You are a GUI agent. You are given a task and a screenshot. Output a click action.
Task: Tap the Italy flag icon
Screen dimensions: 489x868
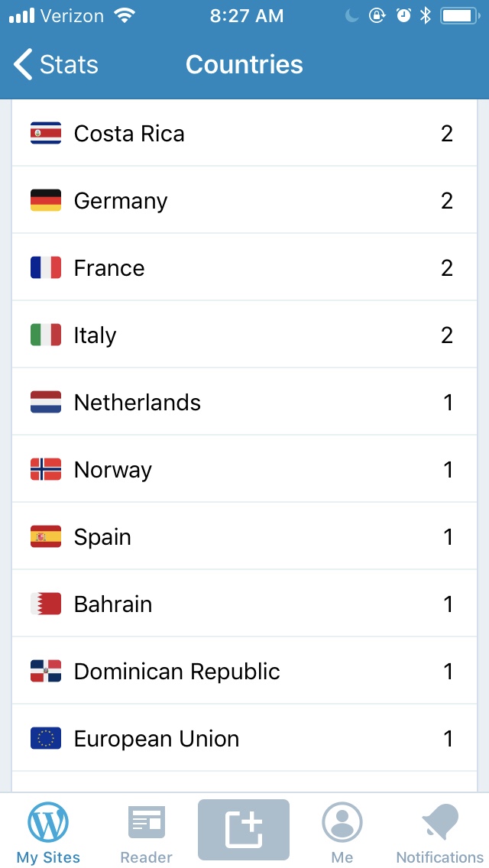pos(46,335)
